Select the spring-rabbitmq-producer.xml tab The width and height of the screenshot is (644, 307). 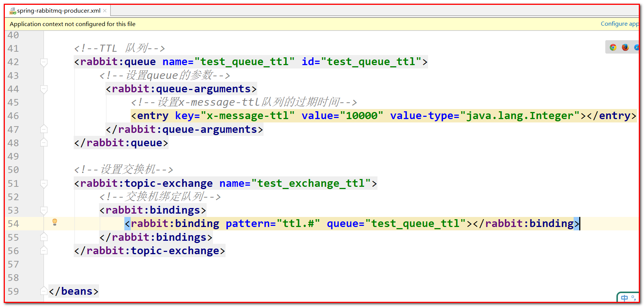[x=58, y=11]
